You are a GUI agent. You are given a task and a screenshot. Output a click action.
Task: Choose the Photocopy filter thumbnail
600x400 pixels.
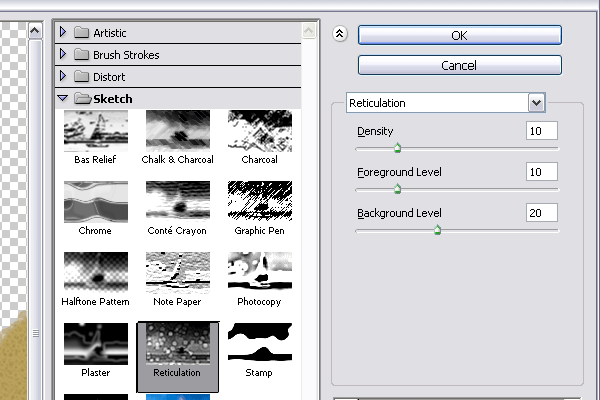260,273
